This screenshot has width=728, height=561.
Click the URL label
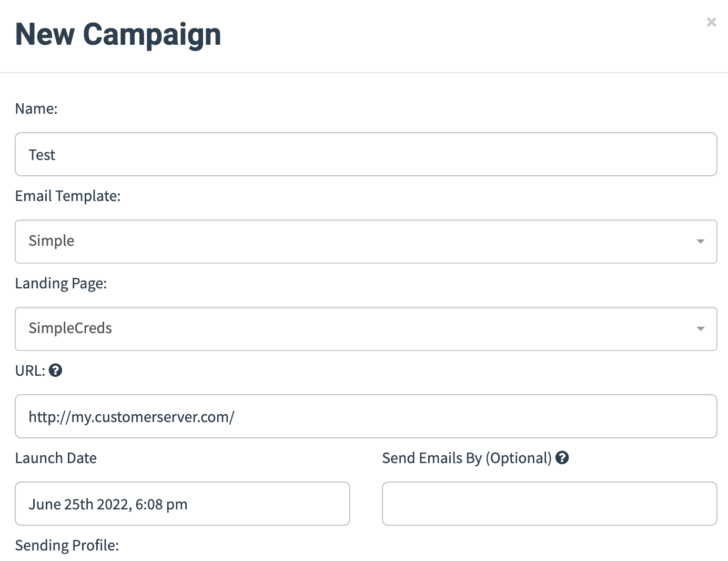(29, 370)
